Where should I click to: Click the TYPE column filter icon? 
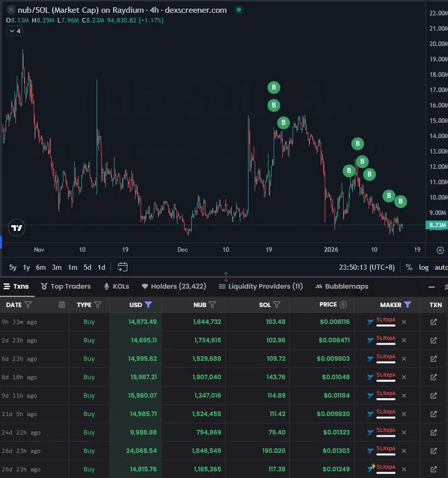(98, 305)
